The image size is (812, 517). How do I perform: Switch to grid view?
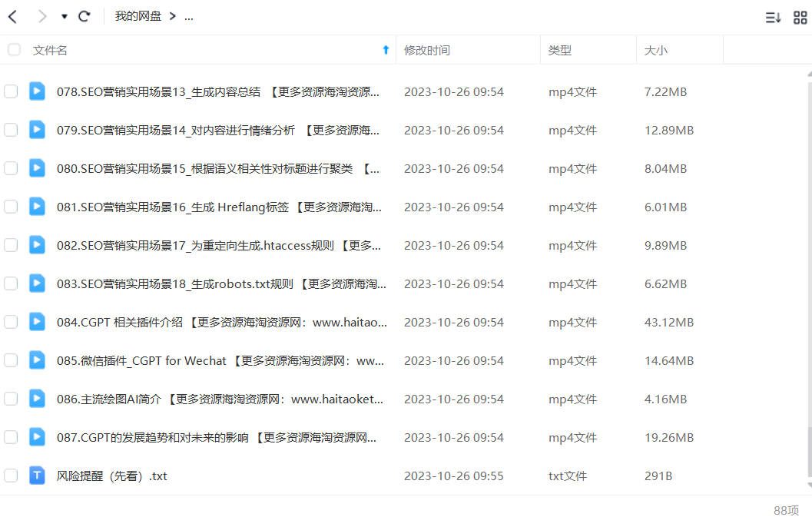(x=800, y=18)
